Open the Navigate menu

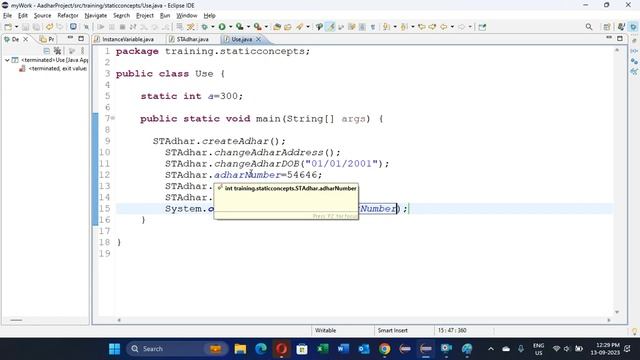pyautogui.click(x=96, y=16)
